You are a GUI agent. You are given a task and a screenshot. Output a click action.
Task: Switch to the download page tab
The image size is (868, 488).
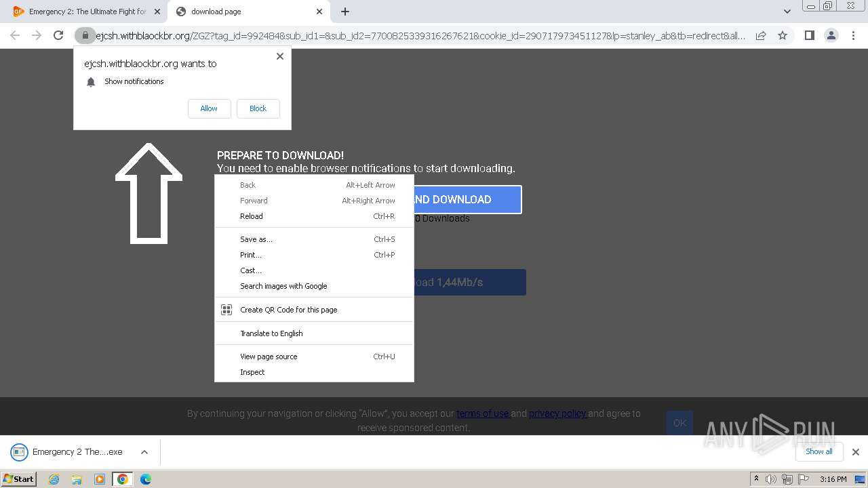point(250,12)
